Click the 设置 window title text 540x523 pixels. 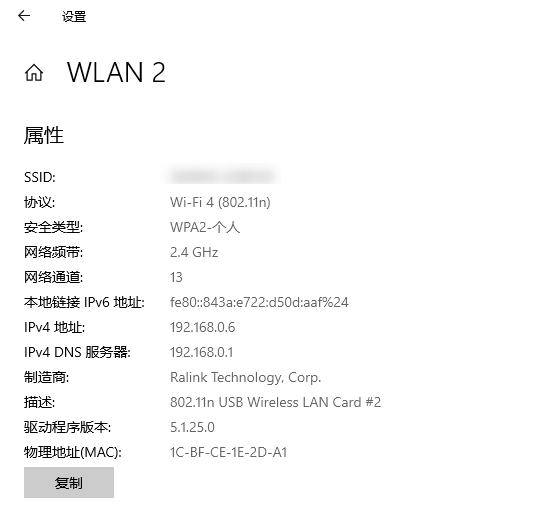[74, 17]
